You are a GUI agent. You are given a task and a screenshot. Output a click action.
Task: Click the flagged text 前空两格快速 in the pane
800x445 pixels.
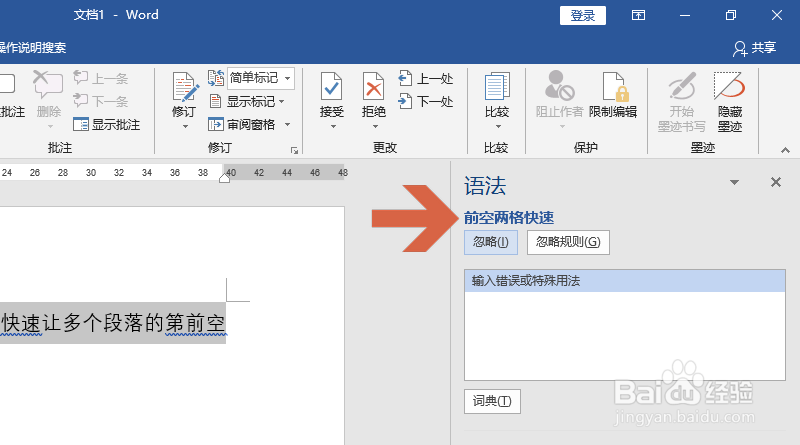(509, 218)
